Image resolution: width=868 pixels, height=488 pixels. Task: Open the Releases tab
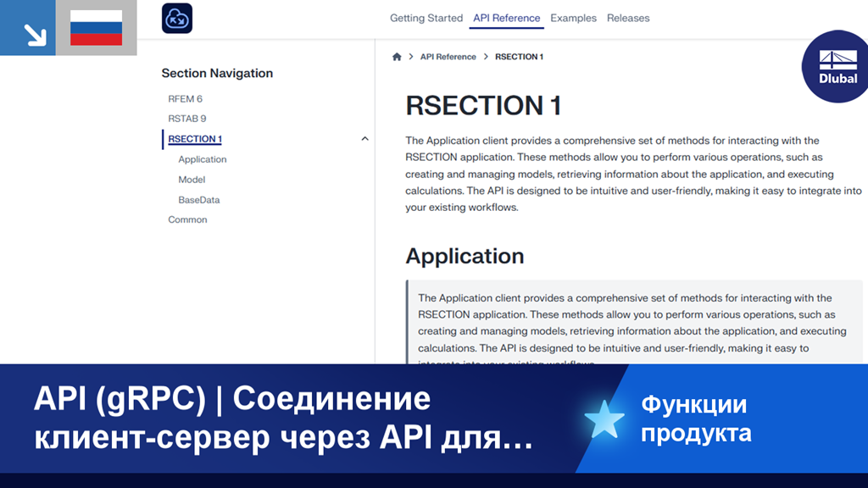coord(628,19)
